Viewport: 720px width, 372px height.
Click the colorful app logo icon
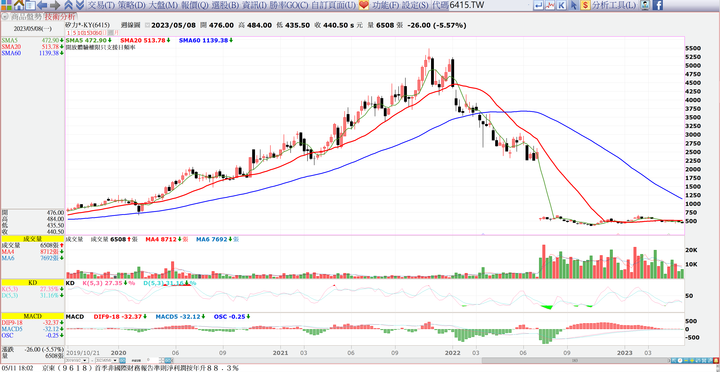6,6
